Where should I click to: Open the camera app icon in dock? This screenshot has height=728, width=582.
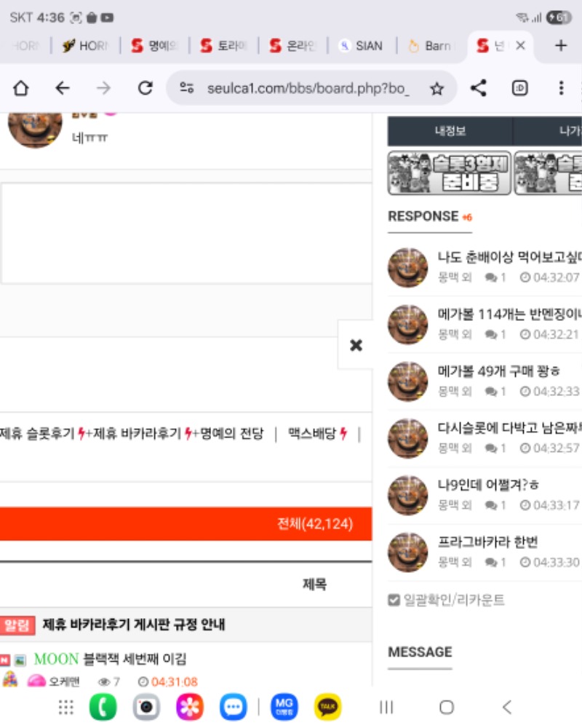coord(146,706)
